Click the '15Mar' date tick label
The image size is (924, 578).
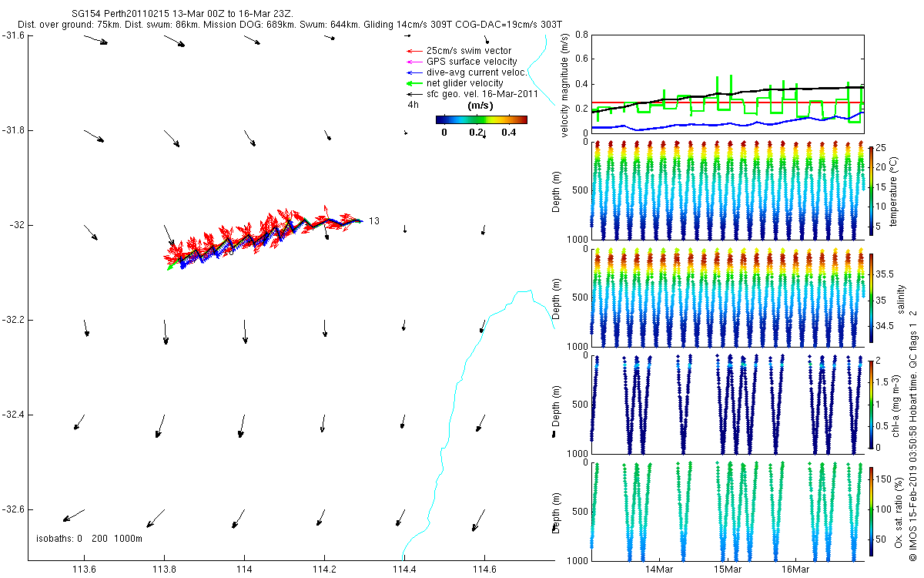[728, 570]
